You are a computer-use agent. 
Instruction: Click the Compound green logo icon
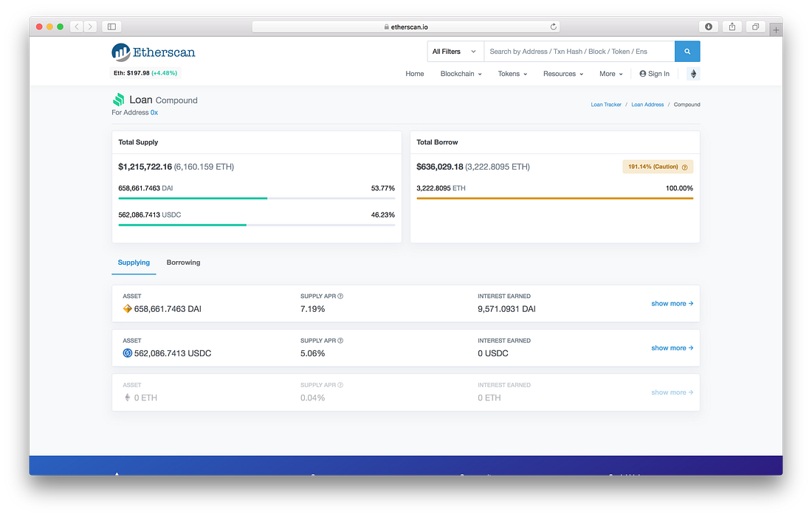(119, 100)
